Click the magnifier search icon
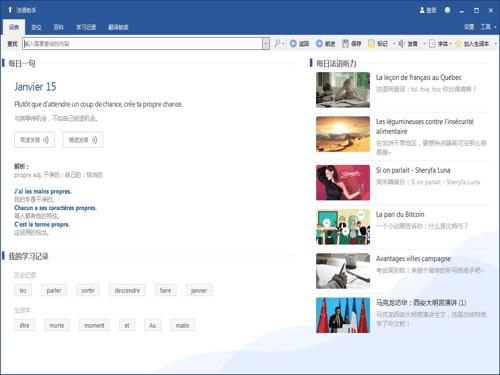The image size is (500, 375). click(277, 44)
